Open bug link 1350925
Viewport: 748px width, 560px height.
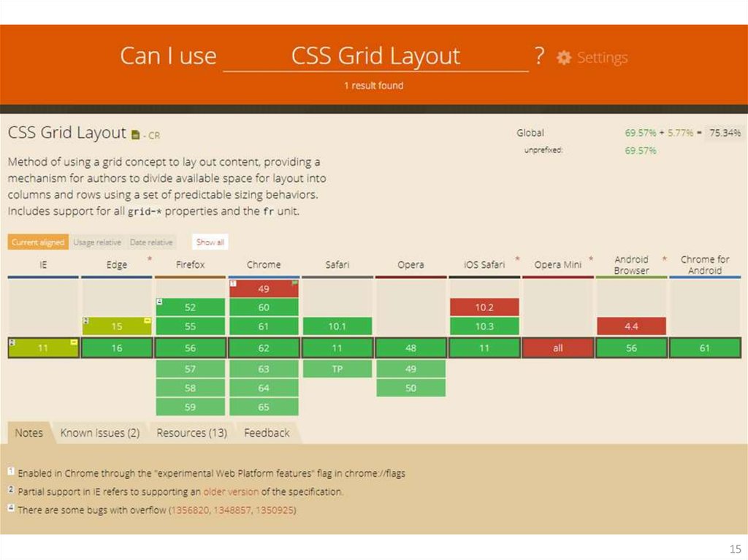point(275,510)
